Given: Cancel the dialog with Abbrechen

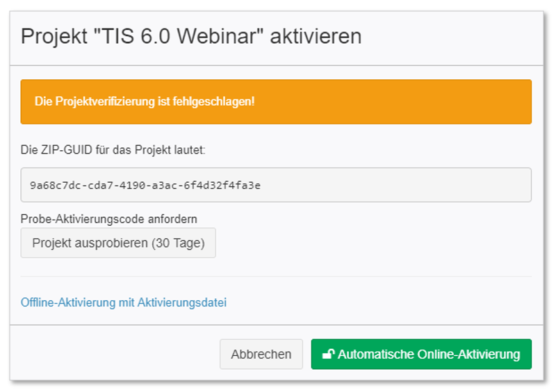Looking at the screenshot, I should tap(261, 354).
